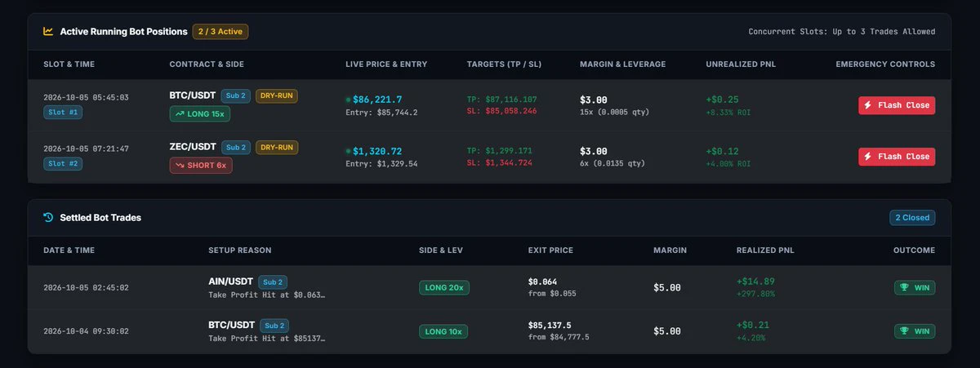Click the chart icon beside Active Running Bot Positions
Screen dimensions: 980x368
48,32
